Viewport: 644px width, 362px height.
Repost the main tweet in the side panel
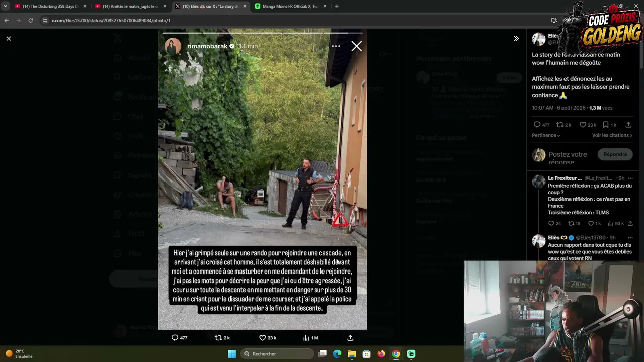(x=559, y=125)
